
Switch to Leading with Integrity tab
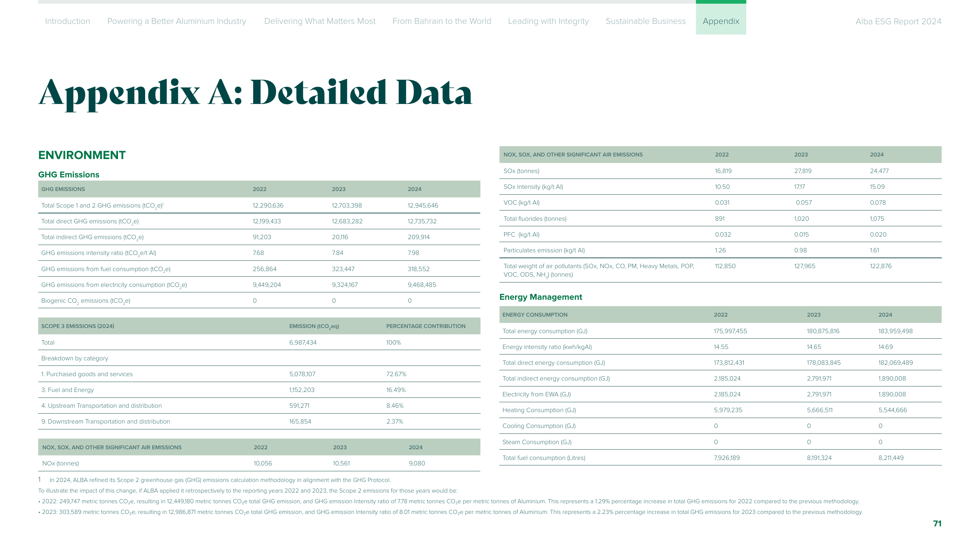548,21
